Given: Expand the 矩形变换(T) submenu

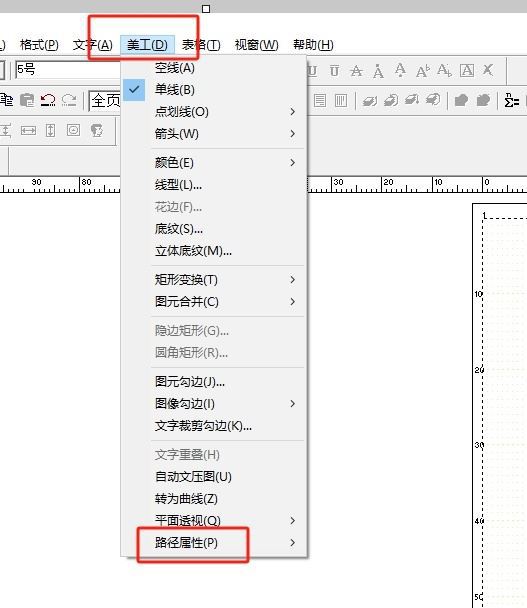Looking at the screenshot, I should point(213,280).
